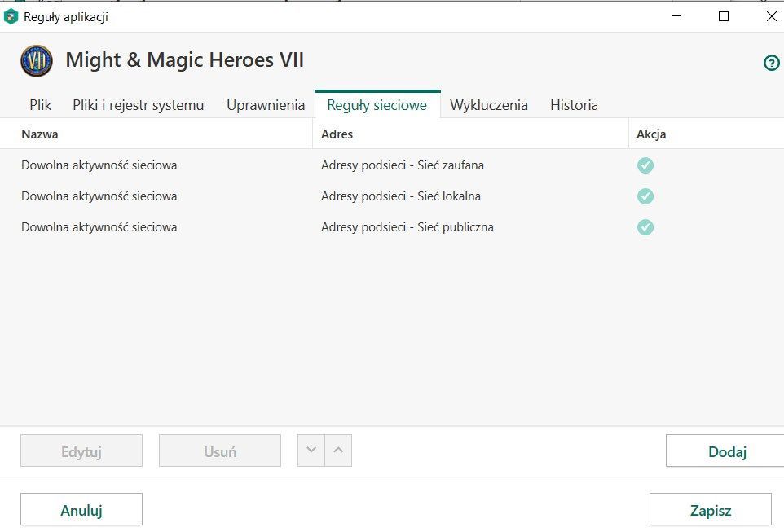Save rules using the Zapisz button
The image size is (784, 532).
click(x=710, y=509)
